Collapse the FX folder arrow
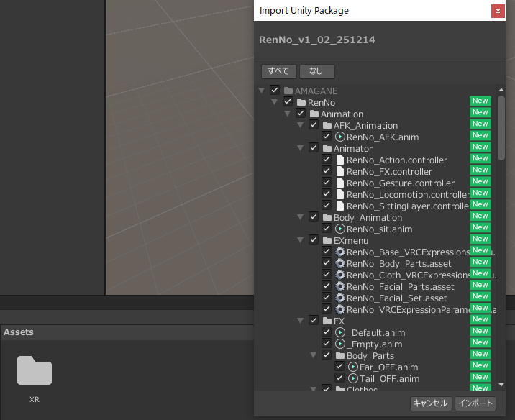The image size is (515, 420). point(300,321)
